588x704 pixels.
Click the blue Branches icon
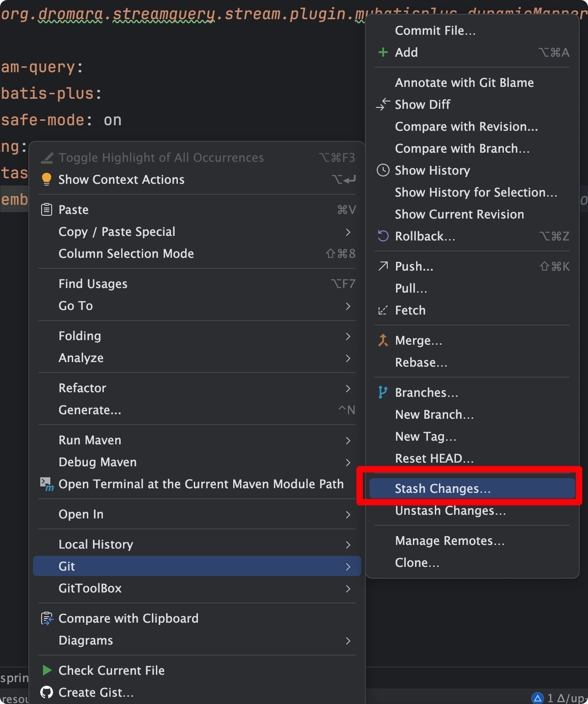383,393
